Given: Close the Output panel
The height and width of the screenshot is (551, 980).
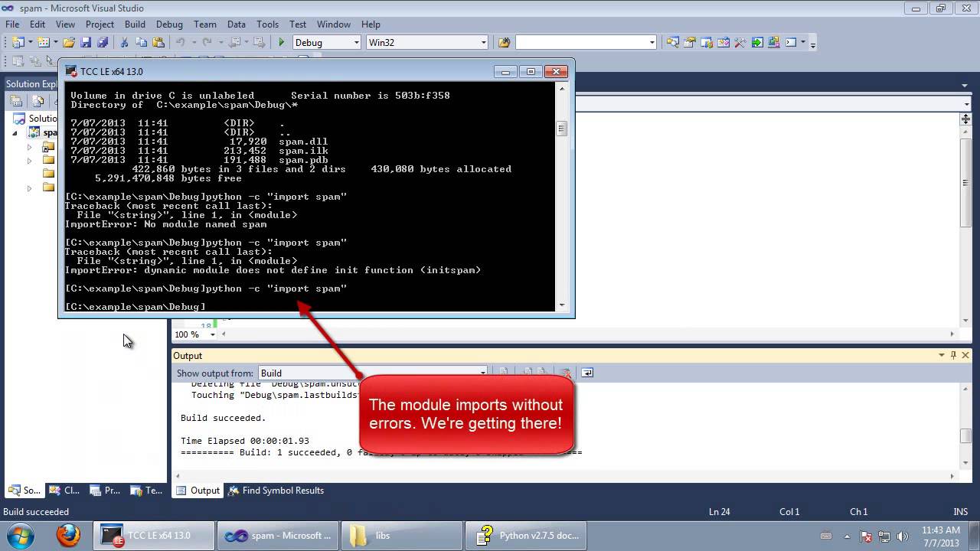Looking at the screenshot, I should 966,355.
